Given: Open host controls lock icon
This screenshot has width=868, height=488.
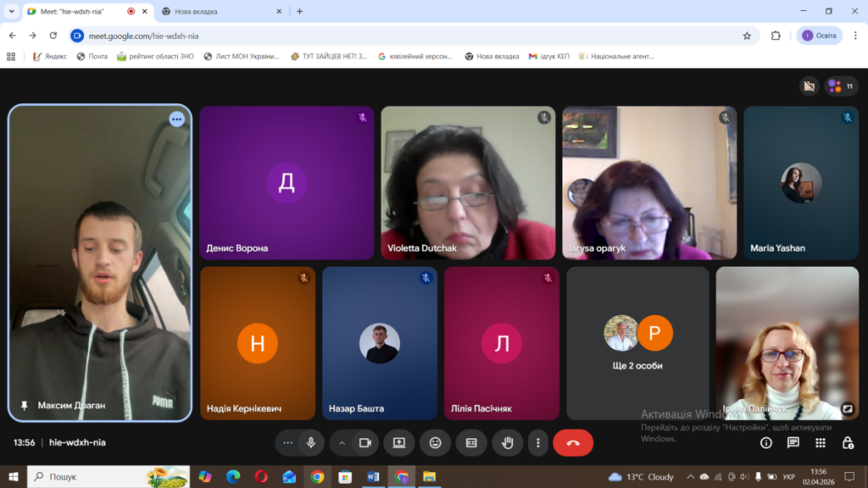Looking at the screenshot, I should pos(848,442).
